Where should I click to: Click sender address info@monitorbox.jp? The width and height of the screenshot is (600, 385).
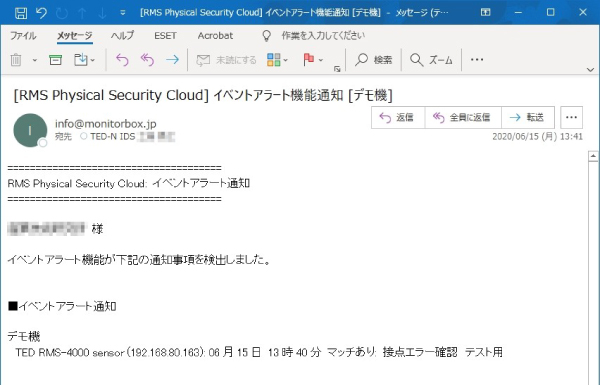pos(106,124)
